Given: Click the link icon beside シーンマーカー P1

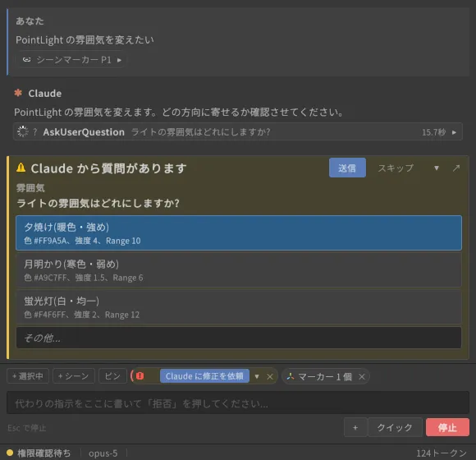Looking at the screenshot, I should pyautogui.click(x=27, y=60).
